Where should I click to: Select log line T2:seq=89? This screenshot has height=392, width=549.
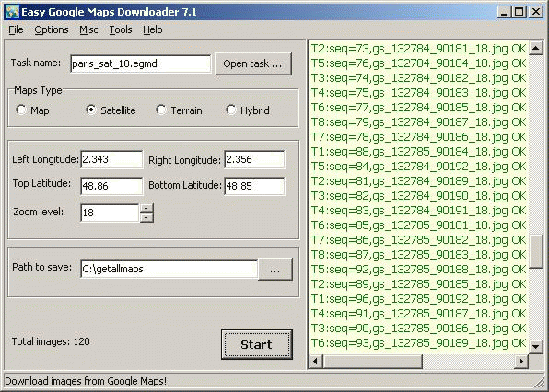coord(418,284)
